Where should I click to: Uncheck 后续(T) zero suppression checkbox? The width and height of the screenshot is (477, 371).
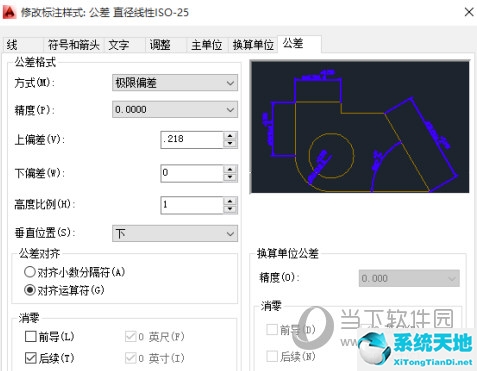coord(31,358)
